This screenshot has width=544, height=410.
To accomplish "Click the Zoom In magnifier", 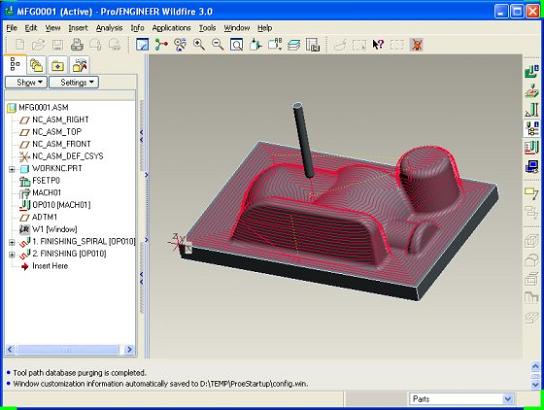I will (x=199, y=45).
